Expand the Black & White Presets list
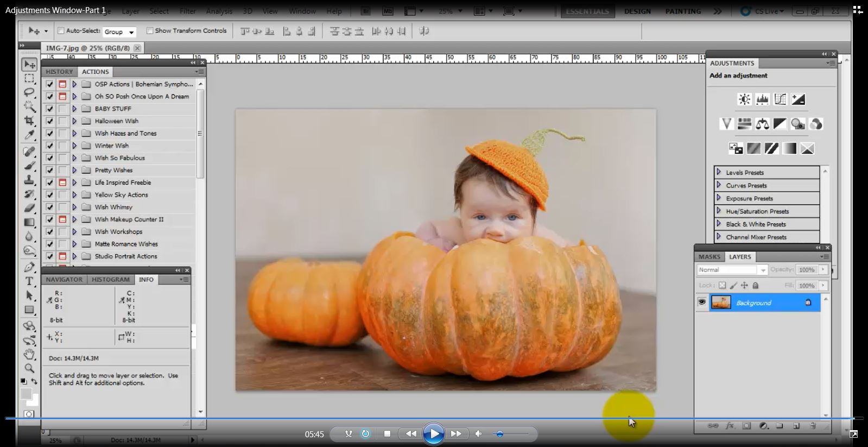The height and width of the screenshot is (447, 868). (719, 224)
